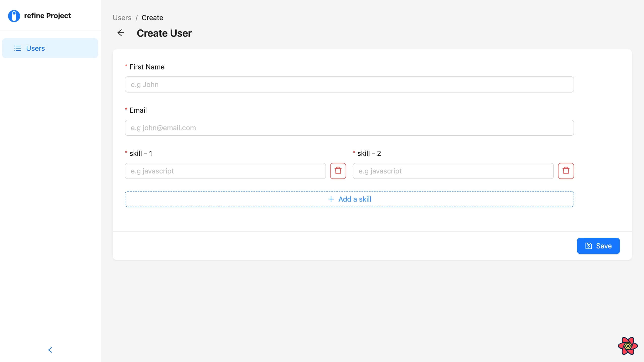This screenshot has height=362, width=644.
Task: Click the skill - 1 label
Action: (141, 153)
